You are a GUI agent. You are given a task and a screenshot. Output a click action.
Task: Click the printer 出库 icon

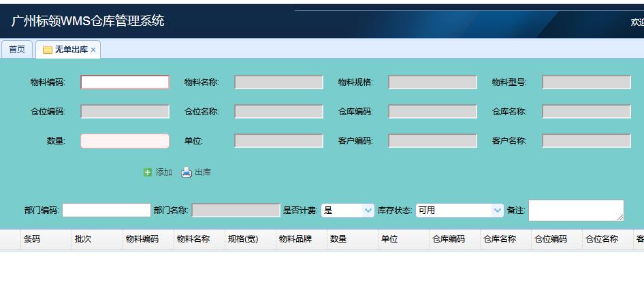click(x=187, y=172)
